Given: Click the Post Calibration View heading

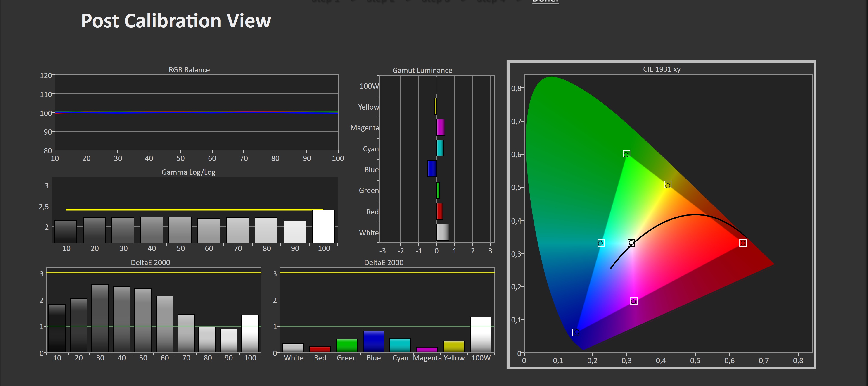Looking at the screenshot, I should [176, 21].
